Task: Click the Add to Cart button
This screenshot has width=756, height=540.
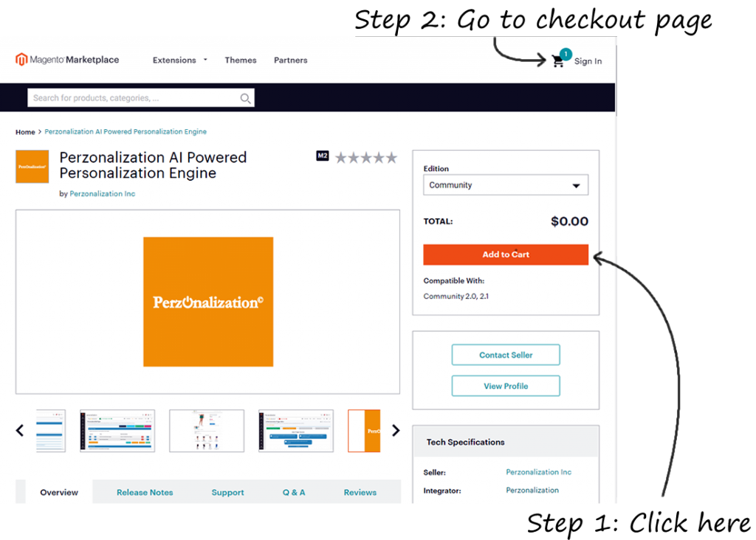Action: click(506, 255)
